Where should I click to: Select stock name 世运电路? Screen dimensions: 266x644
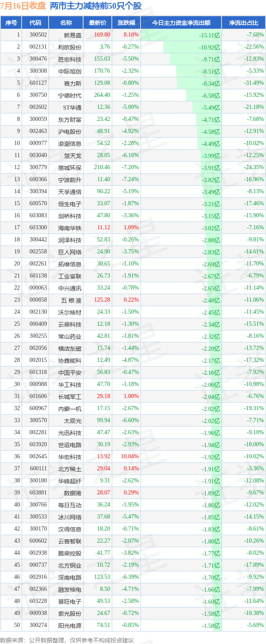click(x=70, y=445)
